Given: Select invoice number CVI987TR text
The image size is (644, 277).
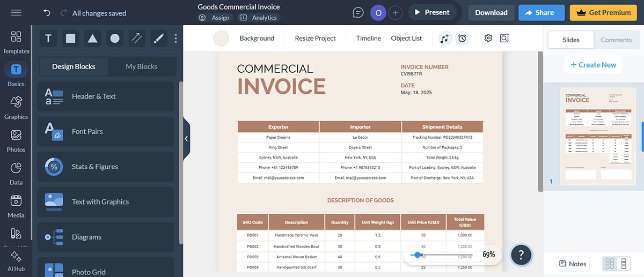Looking at the screenshot, I should [x=412, y=73].
